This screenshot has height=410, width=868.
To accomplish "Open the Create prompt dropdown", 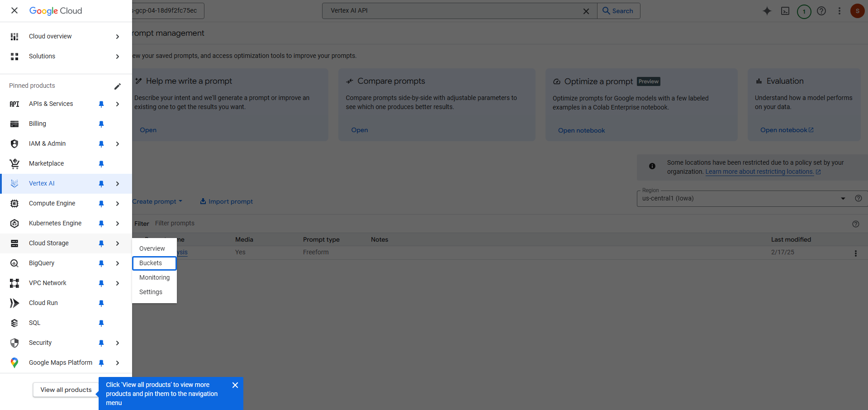I will 157,202.
